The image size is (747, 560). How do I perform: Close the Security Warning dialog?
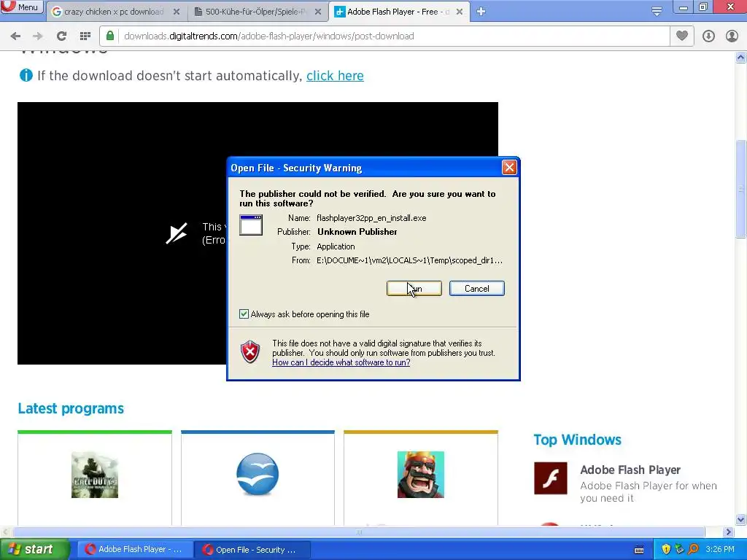(x=509, y=167)
